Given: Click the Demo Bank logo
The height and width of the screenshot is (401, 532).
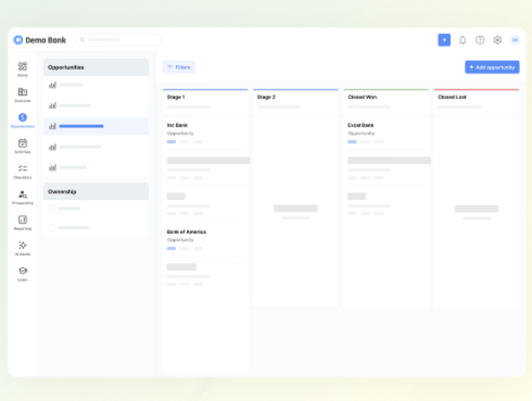Looking at the screenshot, I should click(x=40, y=40).
